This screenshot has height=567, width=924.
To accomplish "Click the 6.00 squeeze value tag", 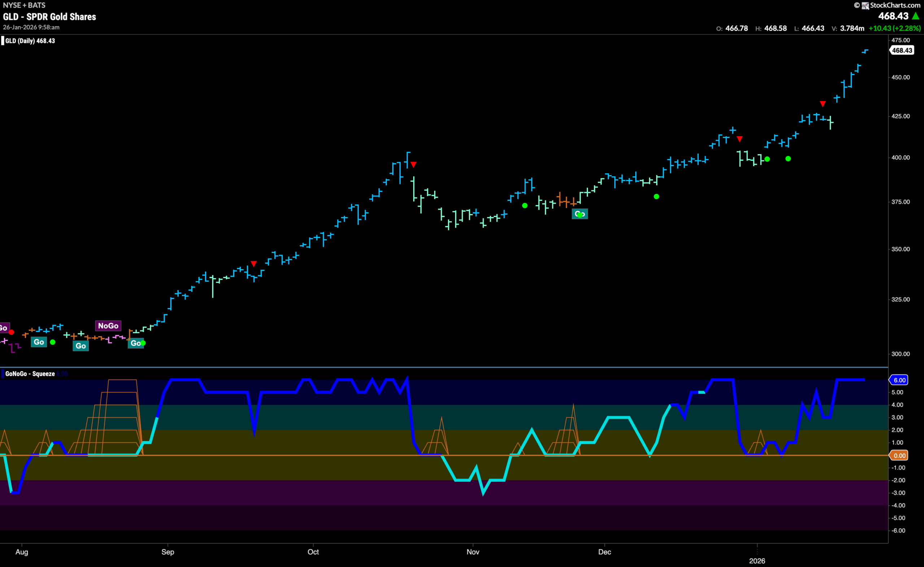I will pos(899,380).
